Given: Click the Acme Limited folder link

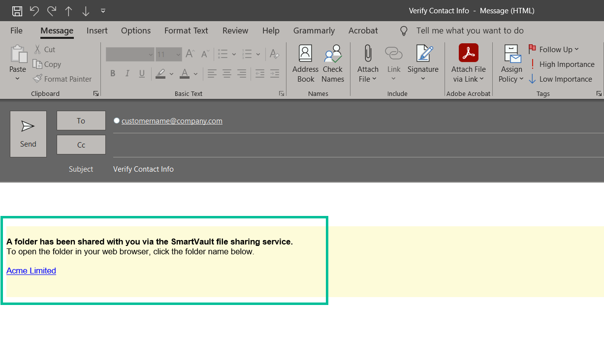Looking at the screenshot, I should [x=31, y=271].
